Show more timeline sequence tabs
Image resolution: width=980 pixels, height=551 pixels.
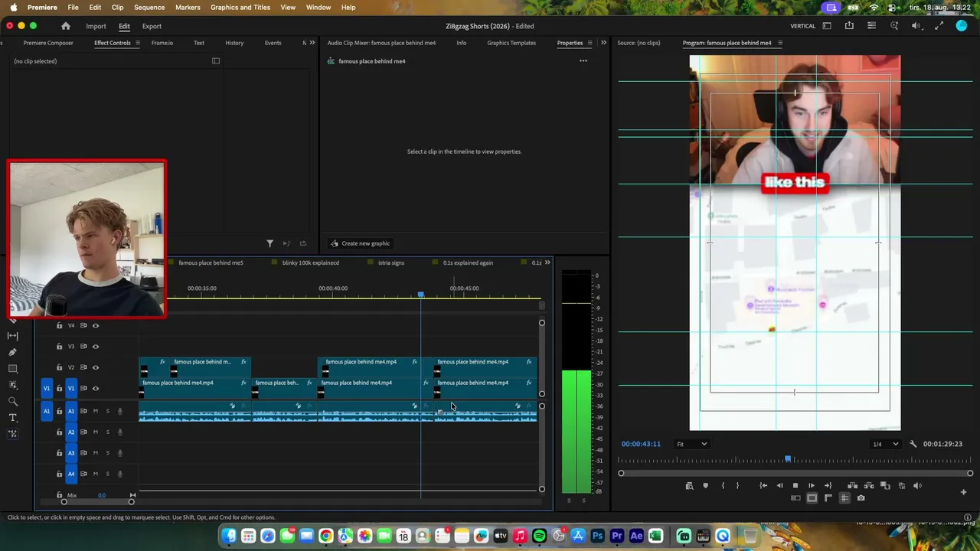(x=547, y=262)
